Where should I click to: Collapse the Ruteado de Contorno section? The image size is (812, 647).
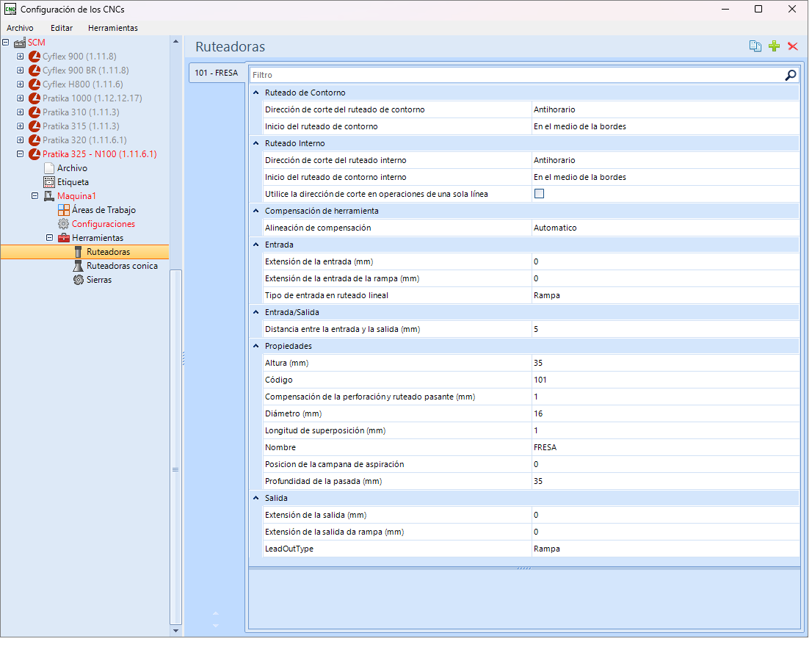(255, 93)
